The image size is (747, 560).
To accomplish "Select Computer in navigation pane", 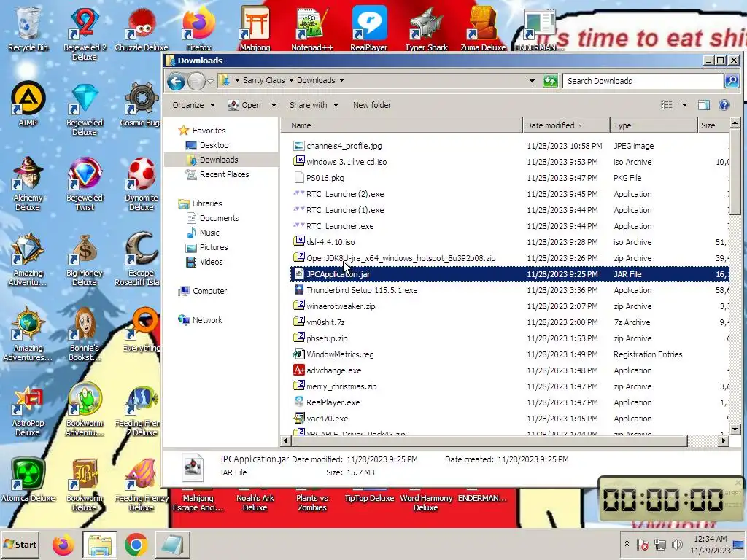I will click(209, 291).
